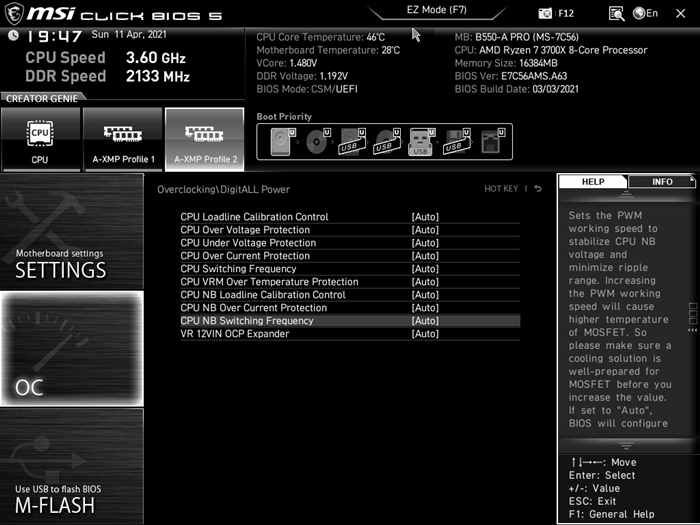Click the time display 19:47
Viewport: 700px width, 525px height.
tap(54, 36)
